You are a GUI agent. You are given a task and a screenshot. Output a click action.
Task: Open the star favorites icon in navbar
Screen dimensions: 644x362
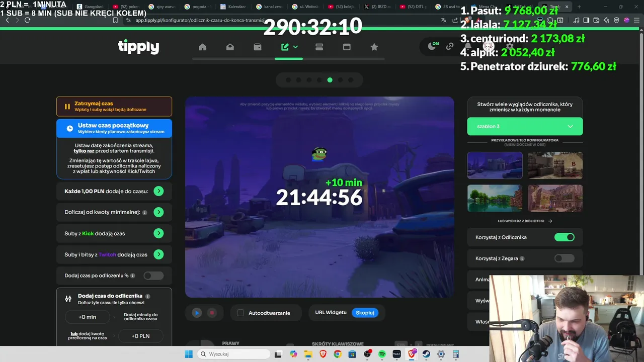pos(374,47)
